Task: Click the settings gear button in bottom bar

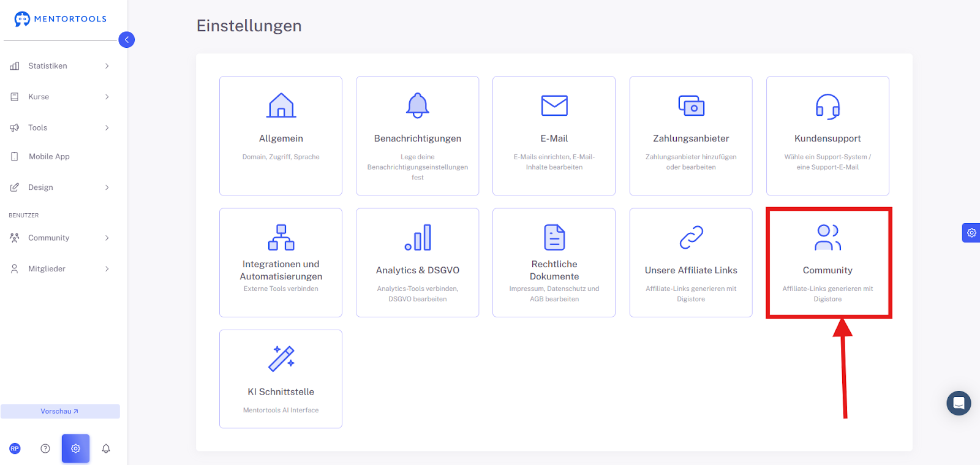Action: coord(75,448)
